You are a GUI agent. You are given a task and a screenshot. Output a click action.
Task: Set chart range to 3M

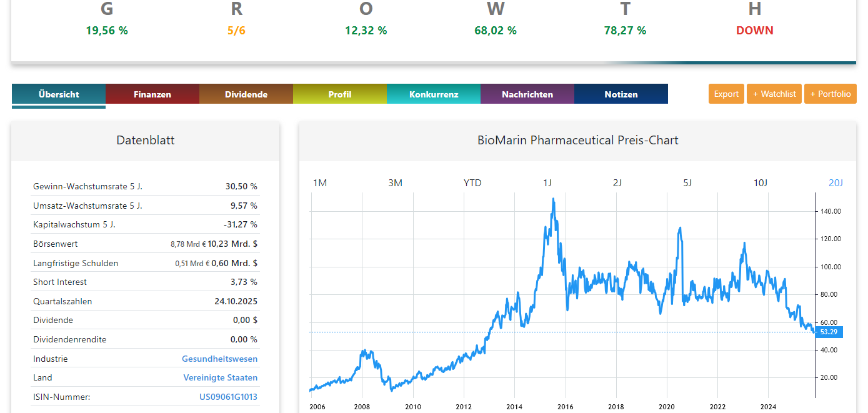(x=395, y=182)
